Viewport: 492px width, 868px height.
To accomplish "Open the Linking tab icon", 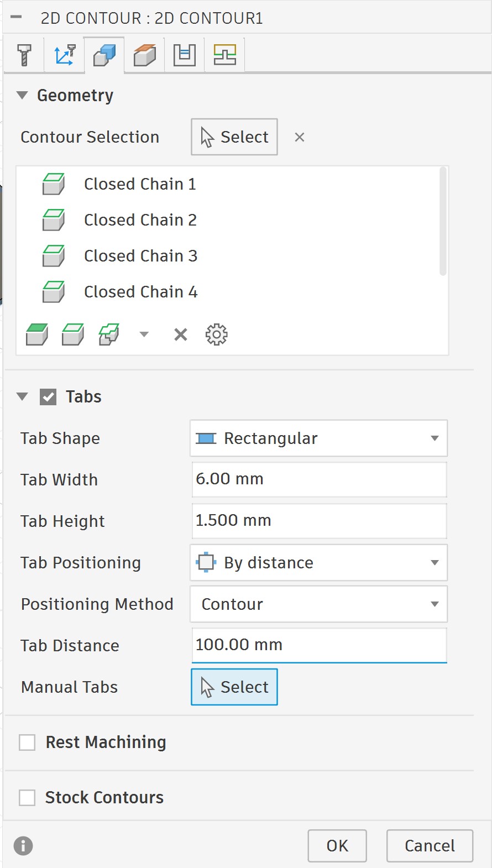I will pos(225,55).
